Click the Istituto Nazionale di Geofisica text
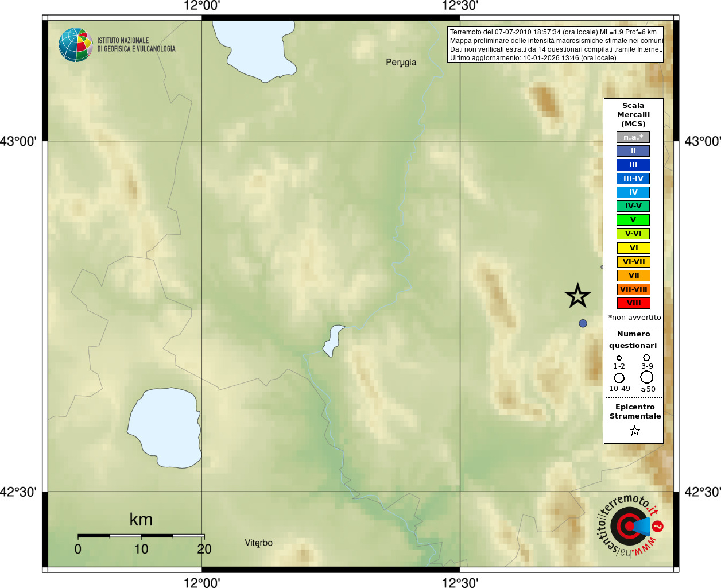This screenshot has width=721, height=588. 136,45
